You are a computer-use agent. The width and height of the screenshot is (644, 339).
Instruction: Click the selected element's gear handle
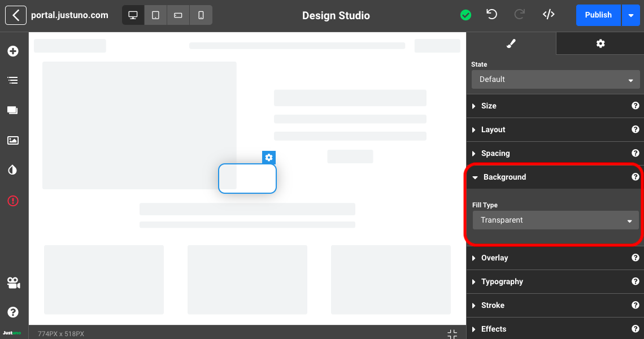[269, 158]
